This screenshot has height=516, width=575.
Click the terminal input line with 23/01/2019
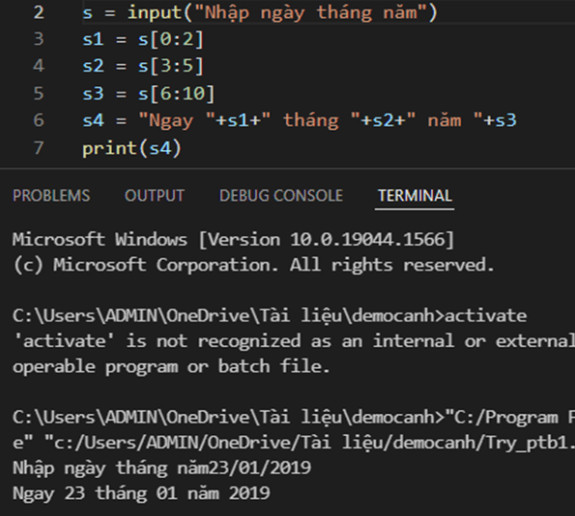pos(162,468)
